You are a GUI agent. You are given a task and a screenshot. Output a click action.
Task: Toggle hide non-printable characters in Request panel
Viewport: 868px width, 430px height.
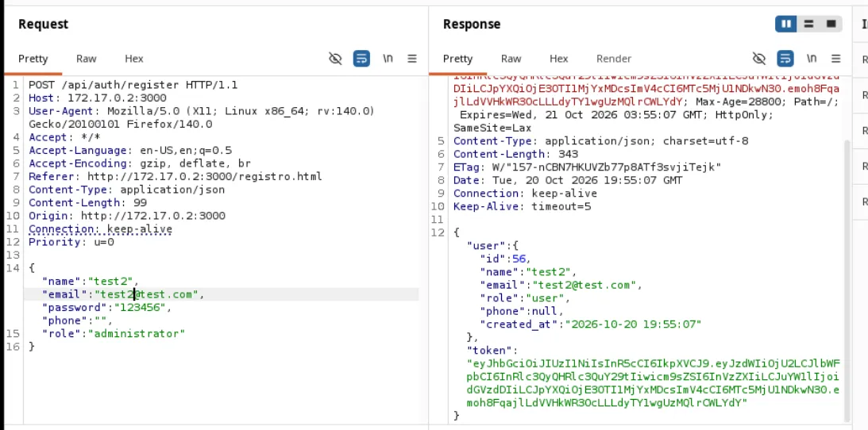[x=335, y=59]
